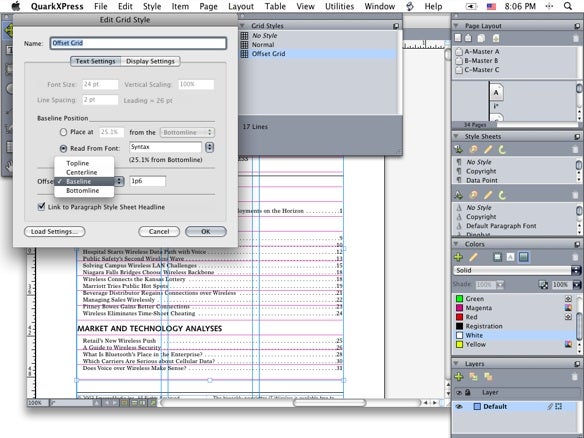The height and width of the screenshot is (438, 584).
Task: Toggle Link to Paragraph Style Sheet checkbox
Action: 41,206
